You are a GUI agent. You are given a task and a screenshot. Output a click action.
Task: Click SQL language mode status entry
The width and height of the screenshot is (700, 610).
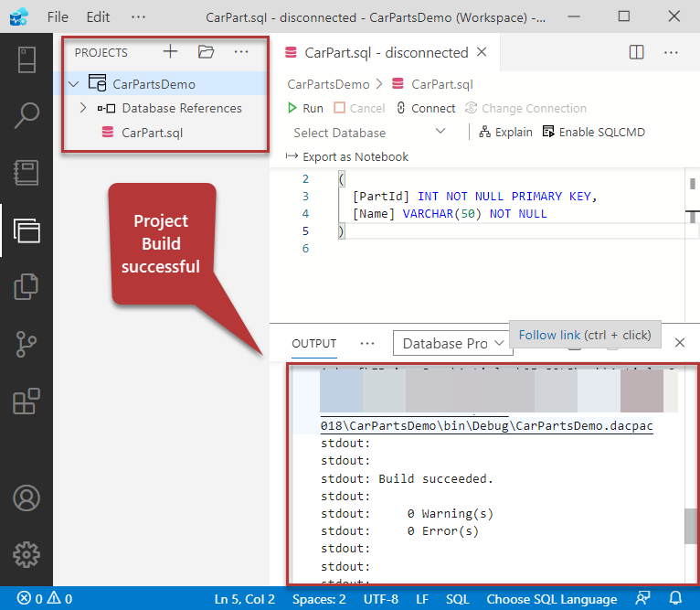click(458, 599)
